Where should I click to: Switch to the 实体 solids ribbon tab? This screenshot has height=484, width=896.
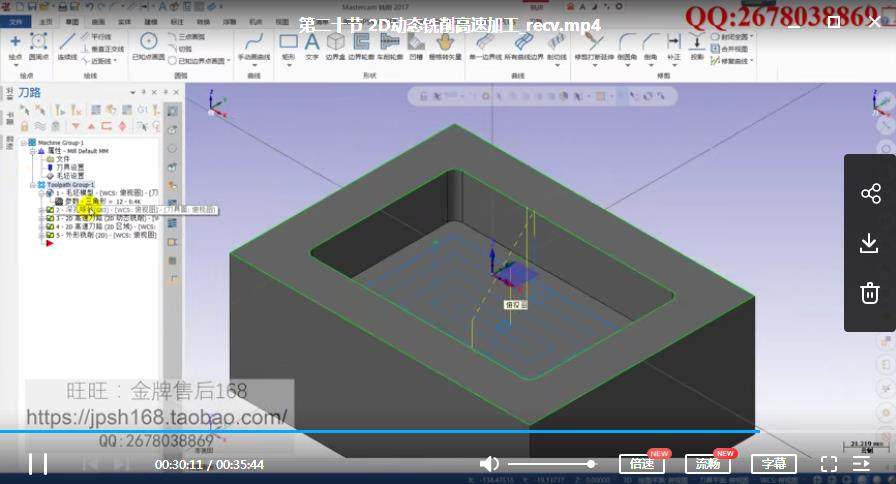pyautogui.click(x=125, y=22)
